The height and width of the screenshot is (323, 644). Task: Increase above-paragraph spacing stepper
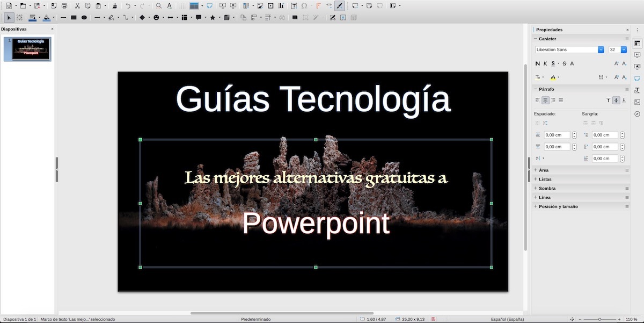click(x=574, y=134)
